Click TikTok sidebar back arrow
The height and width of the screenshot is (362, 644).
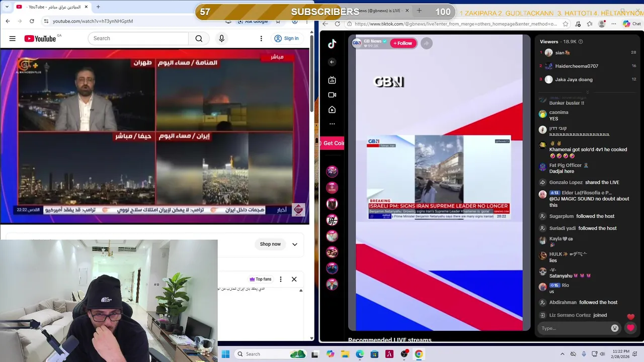coord(332,62)
